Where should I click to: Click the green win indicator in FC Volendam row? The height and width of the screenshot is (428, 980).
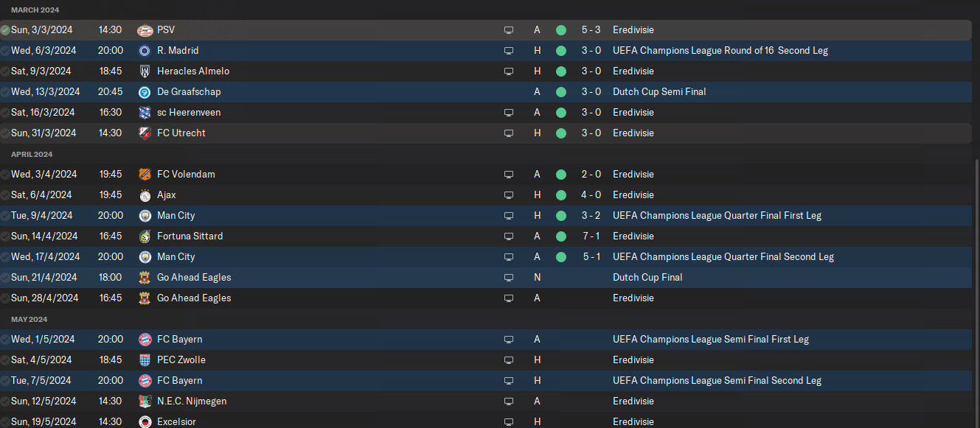[561, 175]
